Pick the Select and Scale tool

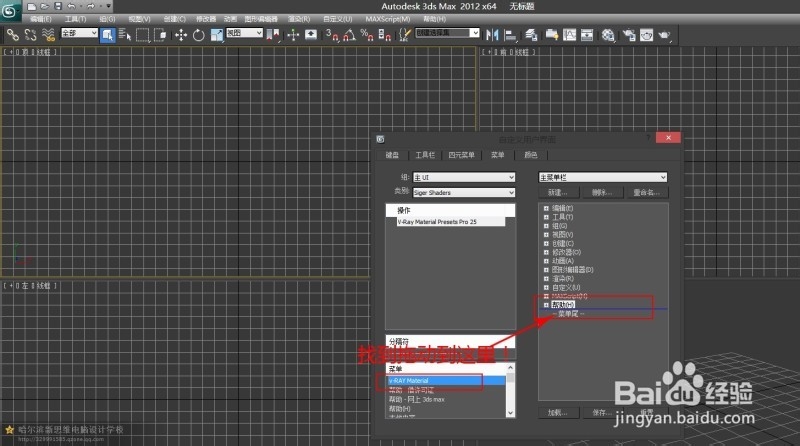coord(217,35)
